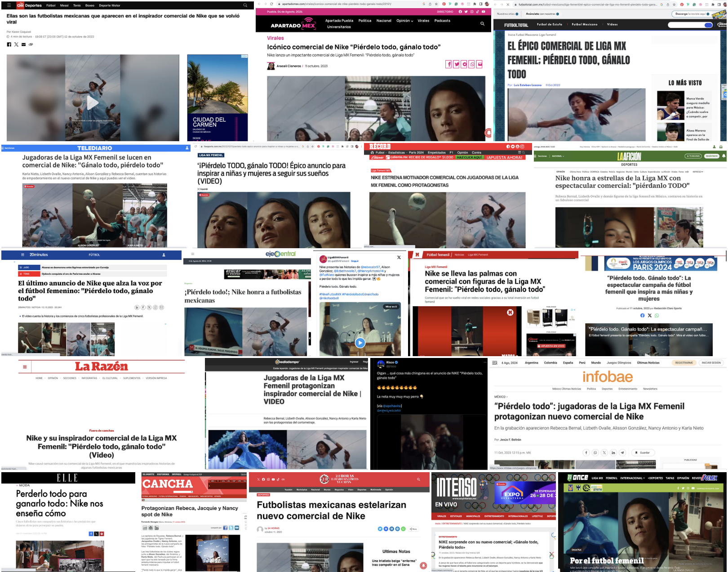Share the CNN article on X
This screenshot has height=572, width=728.
tap(16, 45)
